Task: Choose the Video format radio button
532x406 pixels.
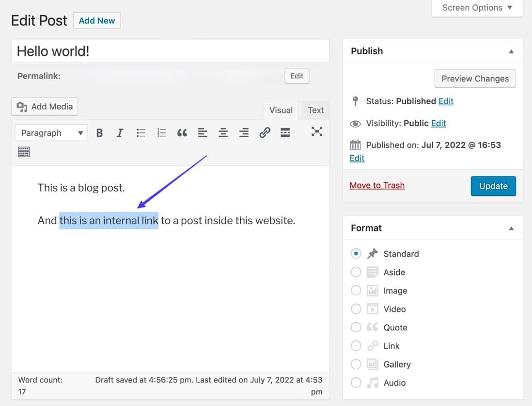Action: pyautogui.click(x=356, y=309)
